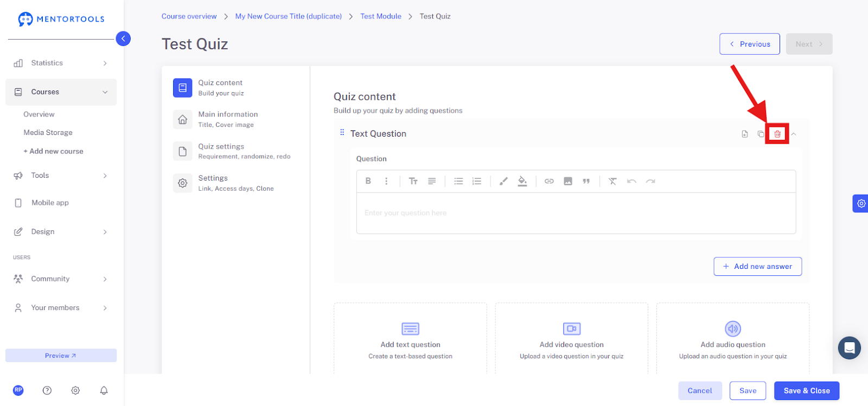Open the help question mark icon
This screenshot has height=406, width=868.
click(47, 390)
